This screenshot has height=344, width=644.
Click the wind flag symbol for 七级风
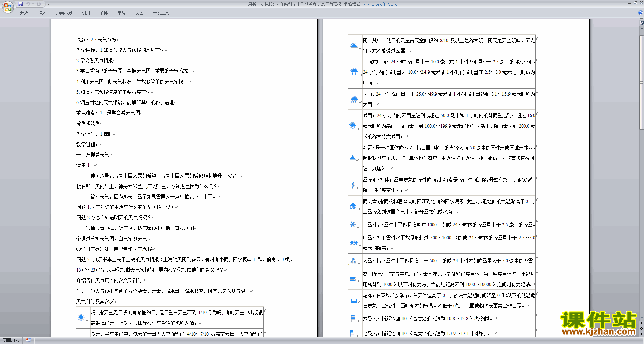[x=352, y=333]
